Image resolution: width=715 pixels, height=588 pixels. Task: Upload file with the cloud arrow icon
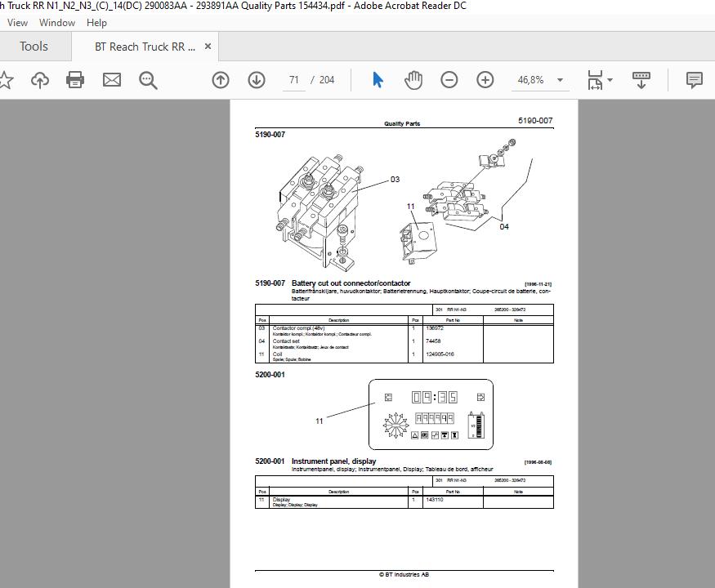(40, 80)
